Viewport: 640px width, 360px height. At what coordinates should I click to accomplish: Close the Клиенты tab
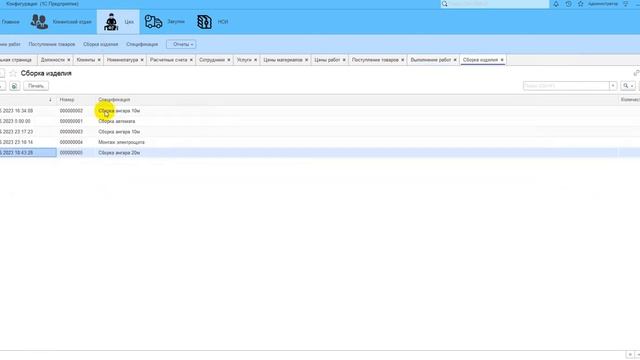[99, 60]
